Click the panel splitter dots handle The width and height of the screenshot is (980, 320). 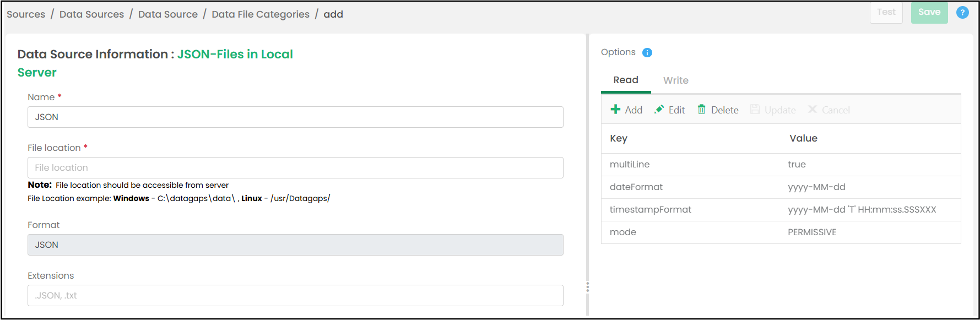(x=588, y=287)
